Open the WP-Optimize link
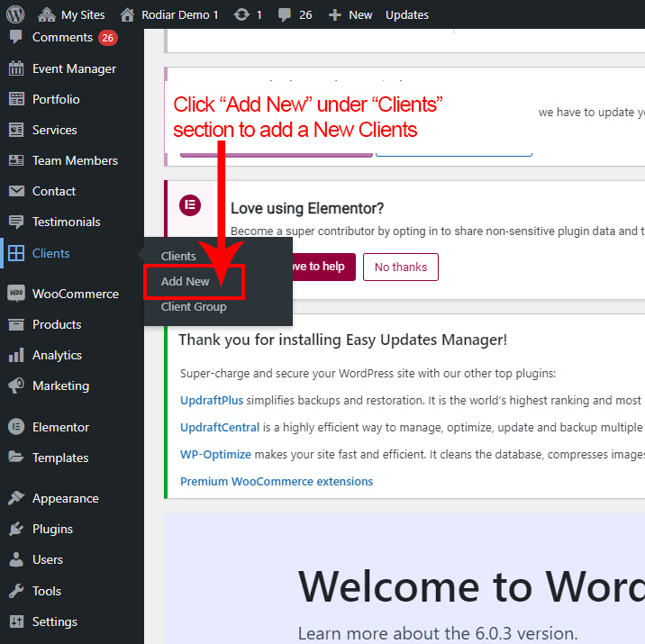 pos(215,454)
